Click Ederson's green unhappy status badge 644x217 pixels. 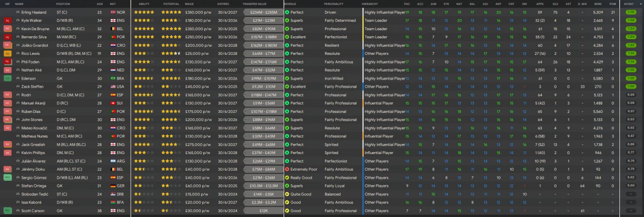coord(8,79)
